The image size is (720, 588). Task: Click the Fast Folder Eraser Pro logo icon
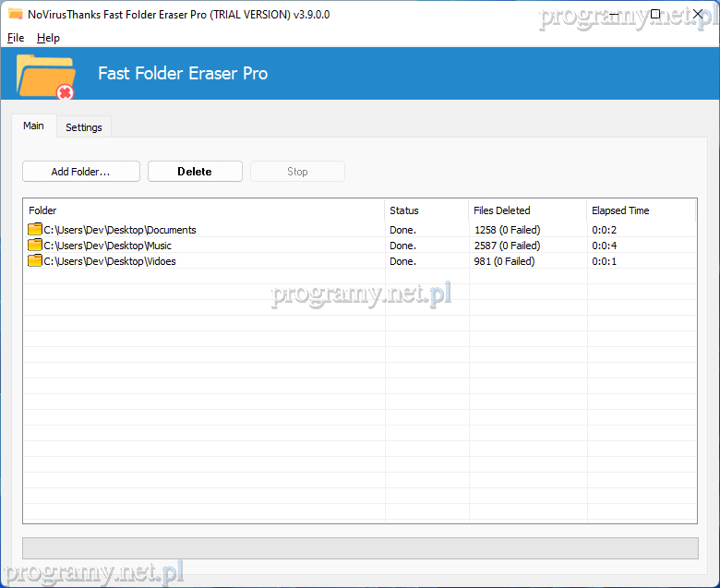tap(44, 76)
